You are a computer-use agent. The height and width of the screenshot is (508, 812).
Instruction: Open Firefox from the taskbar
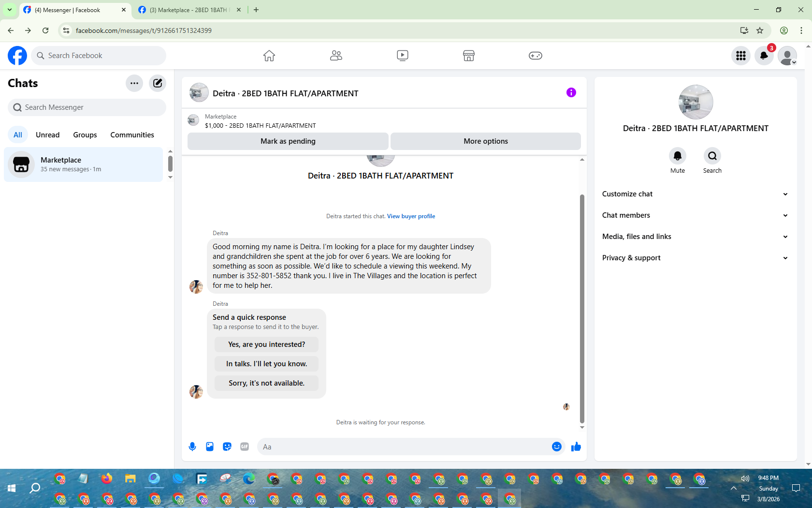click(106, 478)
